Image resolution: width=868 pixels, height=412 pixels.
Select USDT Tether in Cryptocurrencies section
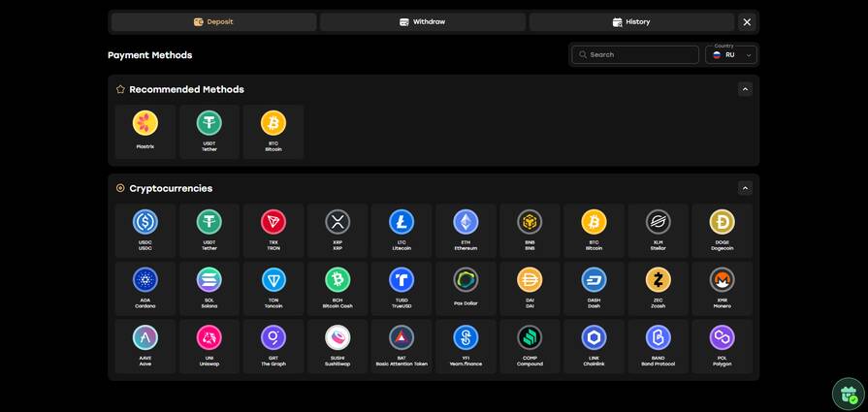pos(209,230)
